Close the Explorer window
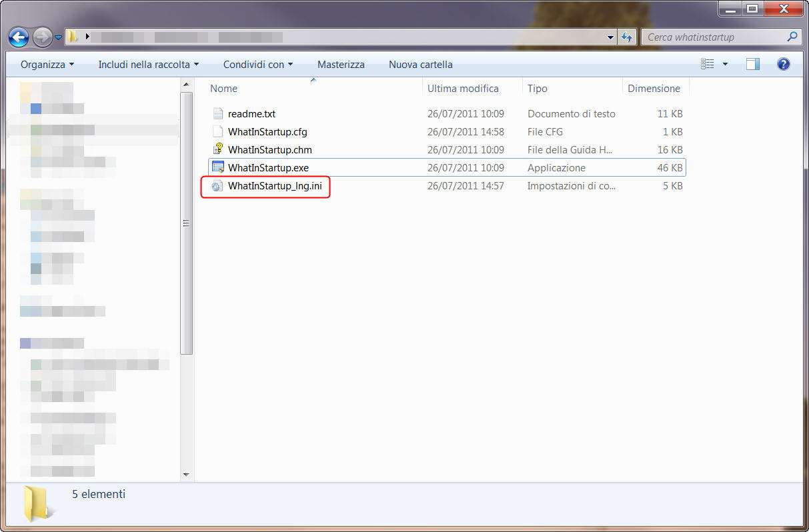Image resolution: width=809 pixels, height=532 pixels. (783, 9)
